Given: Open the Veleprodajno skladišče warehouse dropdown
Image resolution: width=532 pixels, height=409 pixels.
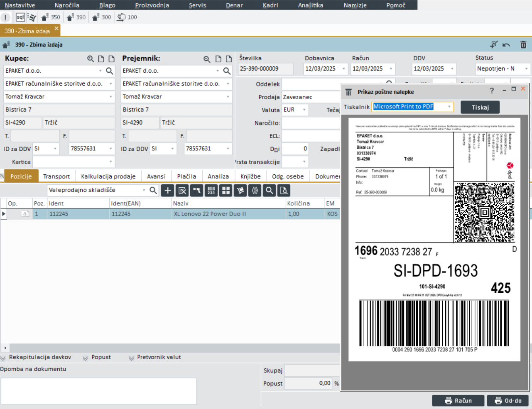Looking at the screenshot, I should 144,190.
